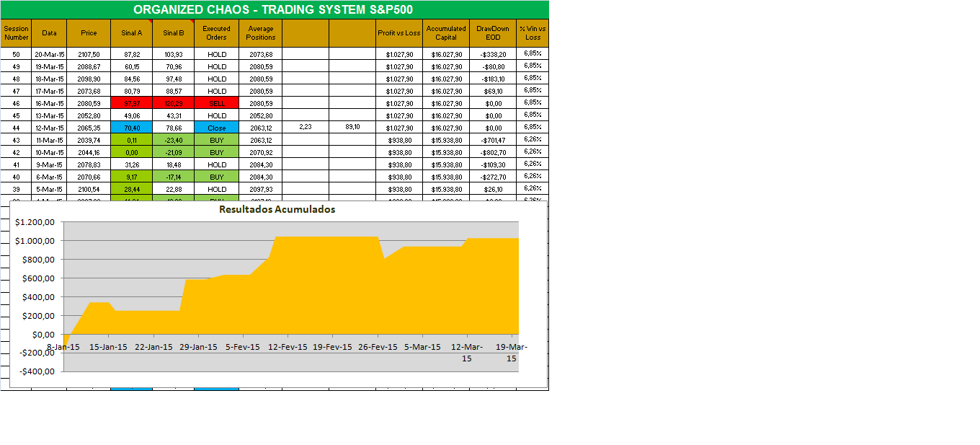Select green Sinal B cell -23,40

(x=174, y=140)
